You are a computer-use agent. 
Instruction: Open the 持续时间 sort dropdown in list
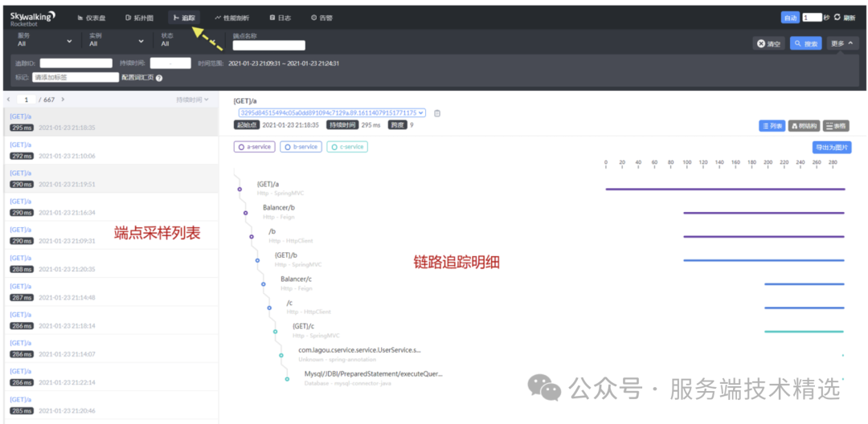[192, 100]
